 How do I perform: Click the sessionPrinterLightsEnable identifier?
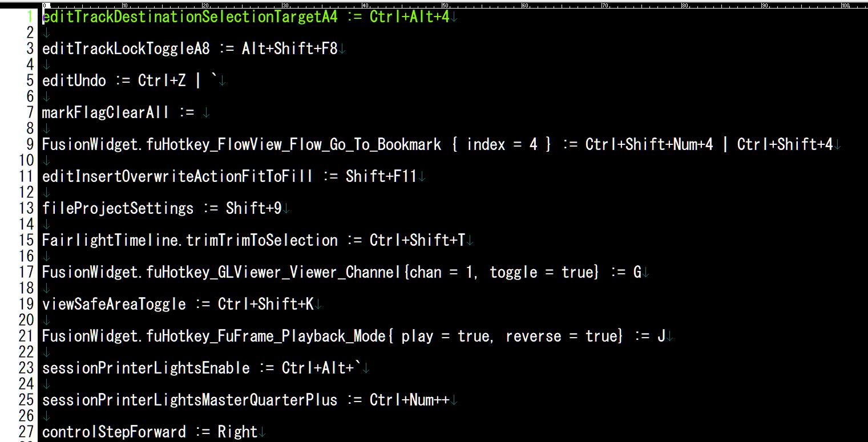click(146, 368)
